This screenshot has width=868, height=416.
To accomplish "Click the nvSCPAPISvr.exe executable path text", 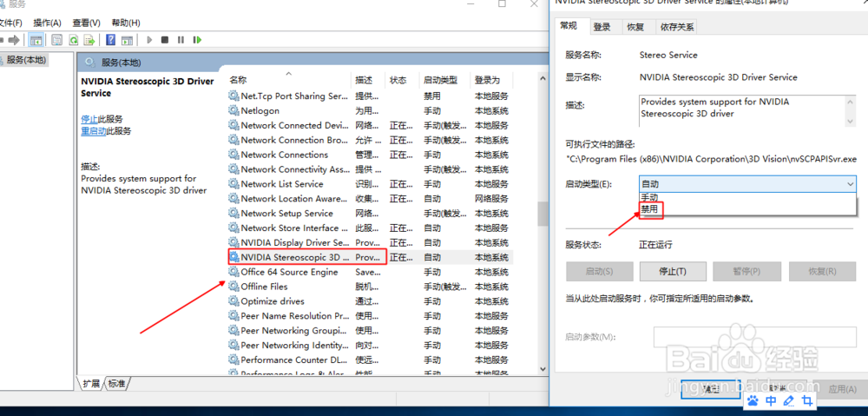I will [x=711, y=158].
